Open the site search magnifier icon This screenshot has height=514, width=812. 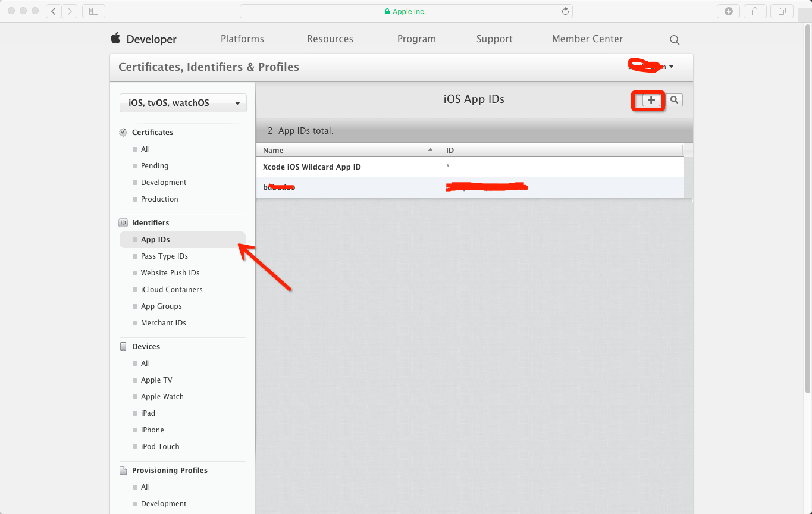pos(675,40)
